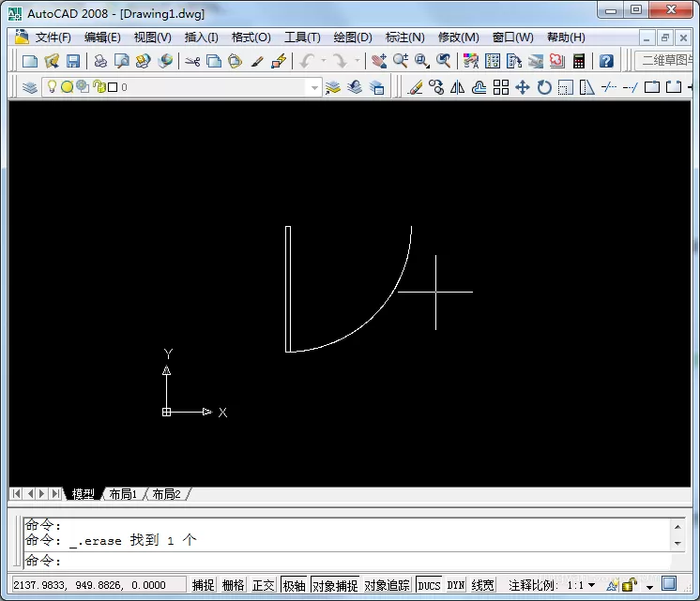Select the Trim tool
This screenshot has width=700, height=601.
pyautogui.click(x=609, y=87)
